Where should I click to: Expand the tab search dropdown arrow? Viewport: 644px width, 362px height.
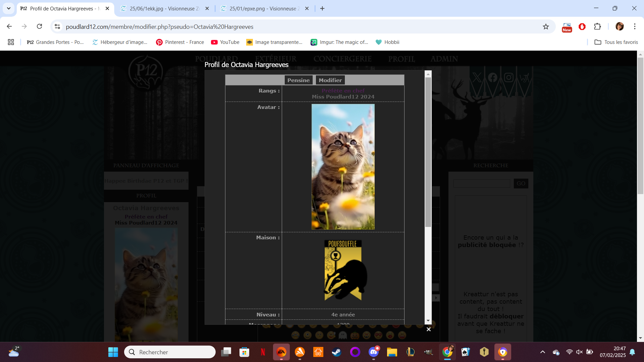point(9,8)
